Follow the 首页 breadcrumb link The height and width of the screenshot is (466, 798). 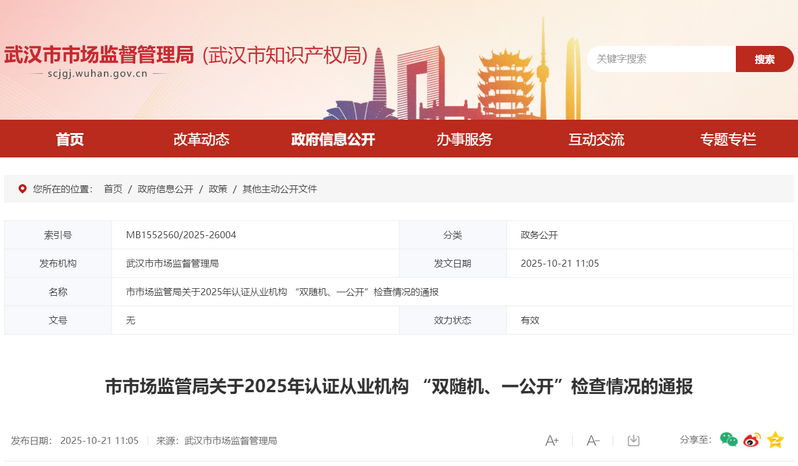click(113, 188)
